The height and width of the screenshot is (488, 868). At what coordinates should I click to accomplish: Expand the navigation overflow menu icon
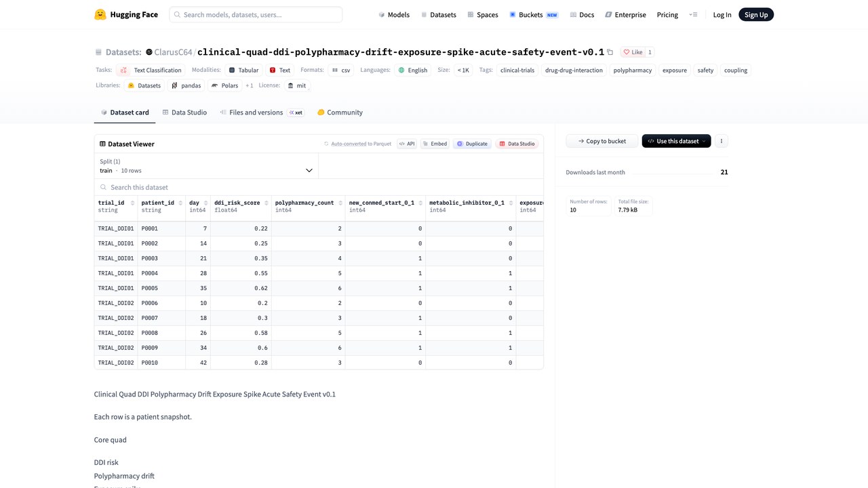click(693, 14)
